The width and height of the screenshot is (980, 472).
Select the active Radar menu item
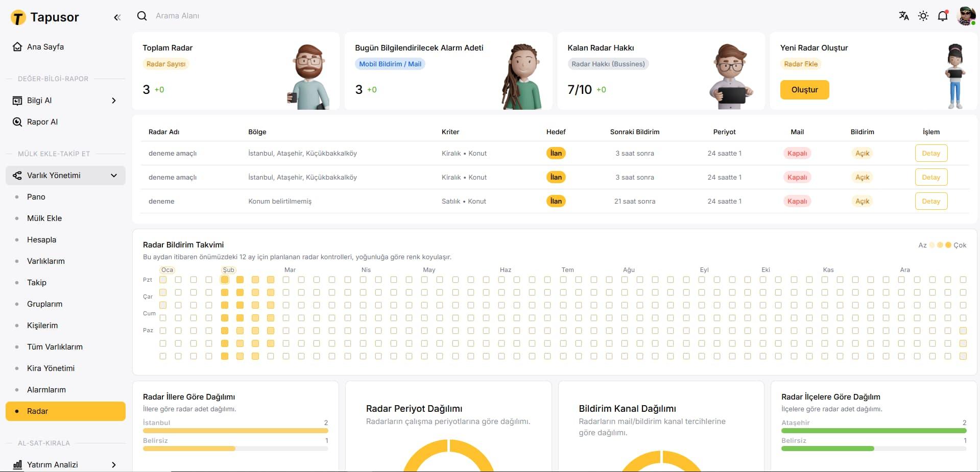[x=65, y=411]
